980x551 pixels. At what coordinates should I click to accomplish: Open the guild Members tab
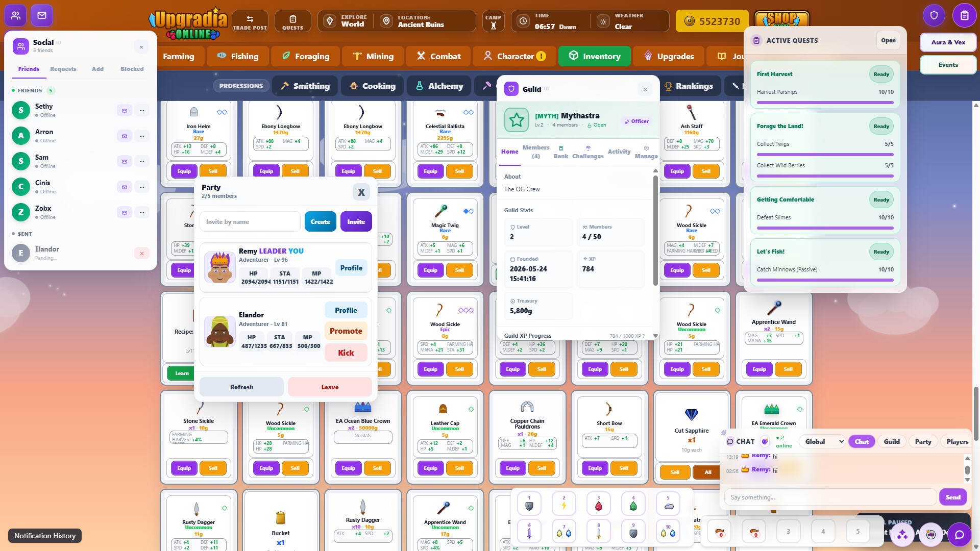536,152
